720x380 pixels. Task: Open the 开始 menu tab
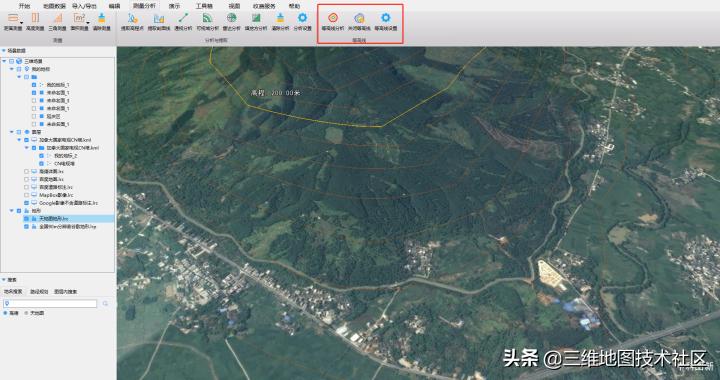pyautogui.click(x=24, y=6)
